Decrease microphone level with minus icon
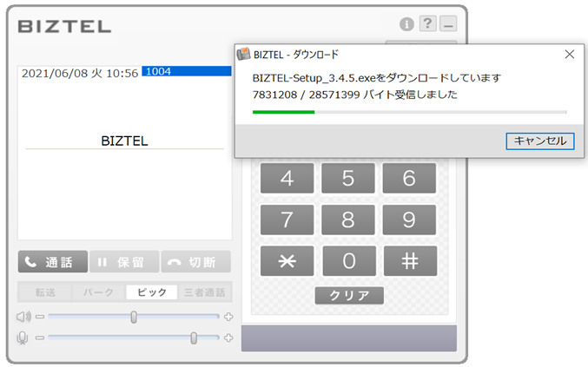The height and width of the screenshot is (367, 588). coord(39,338)
